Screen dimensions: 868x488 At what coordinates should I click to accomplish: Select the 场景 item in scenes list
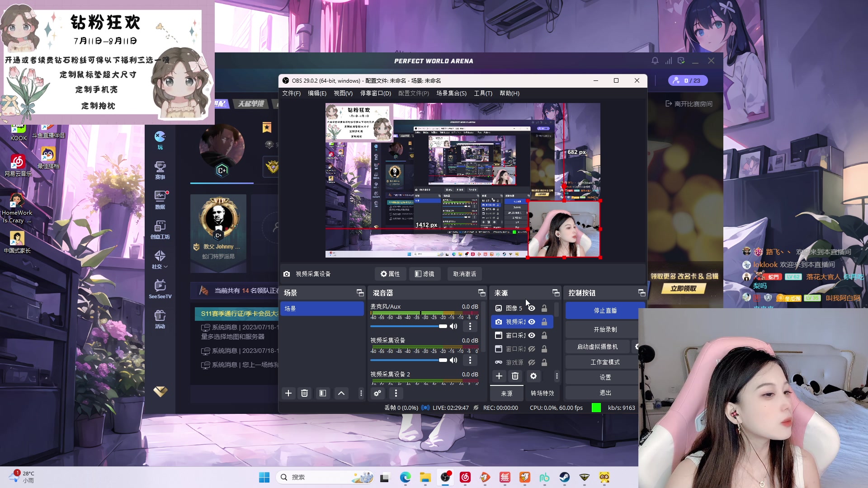[322, 309]
